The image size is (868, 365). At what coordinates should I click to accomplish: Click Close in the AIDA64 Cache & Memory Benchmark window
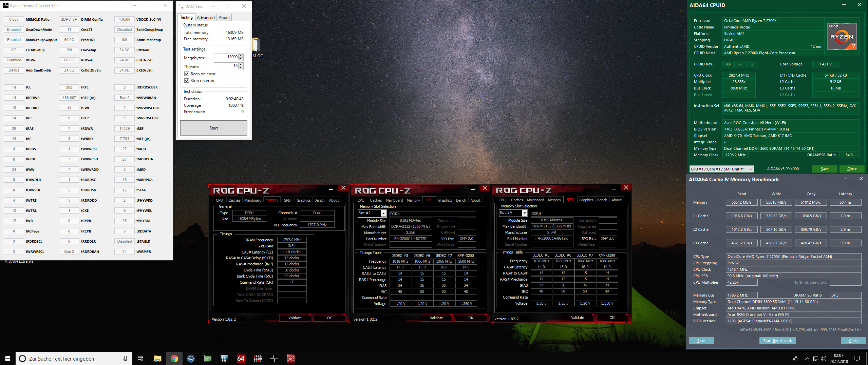(853, 341)
